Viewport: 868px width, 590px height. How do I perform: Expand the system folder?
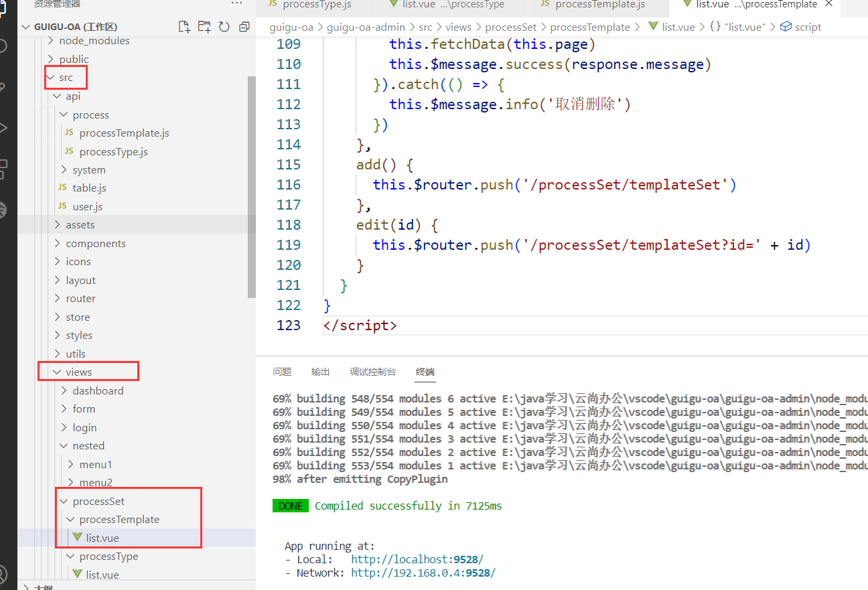(x=64, y=169)
